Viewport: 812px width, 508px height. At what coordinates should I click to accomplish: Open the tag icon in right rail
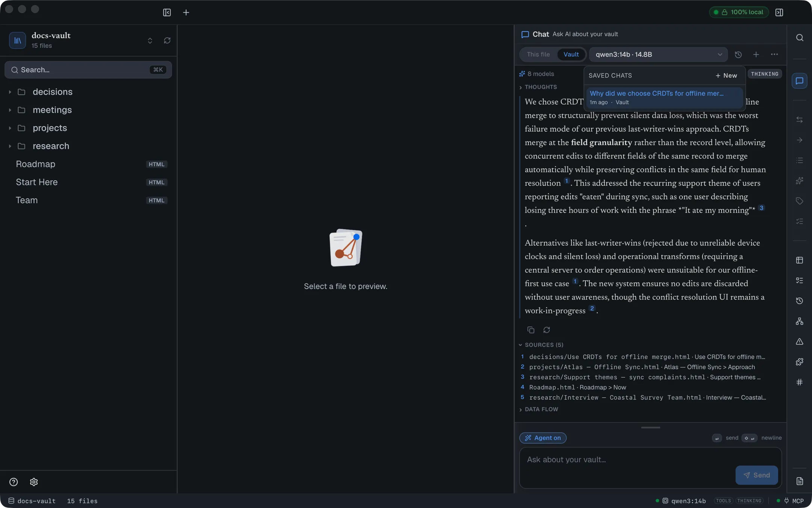[x=800, y=201]
